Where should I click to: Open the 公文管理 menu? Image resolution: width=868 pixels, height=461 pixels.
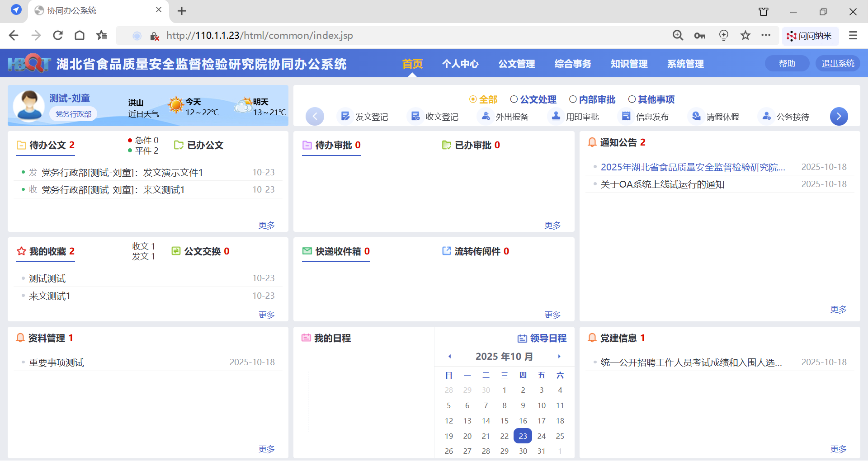(x=516, y=64)
